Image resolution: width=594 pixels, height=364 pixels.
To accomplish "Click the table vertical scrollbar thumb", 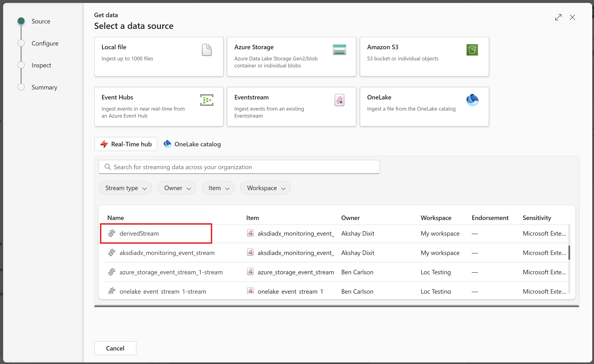I will click(x=569, y=252).
